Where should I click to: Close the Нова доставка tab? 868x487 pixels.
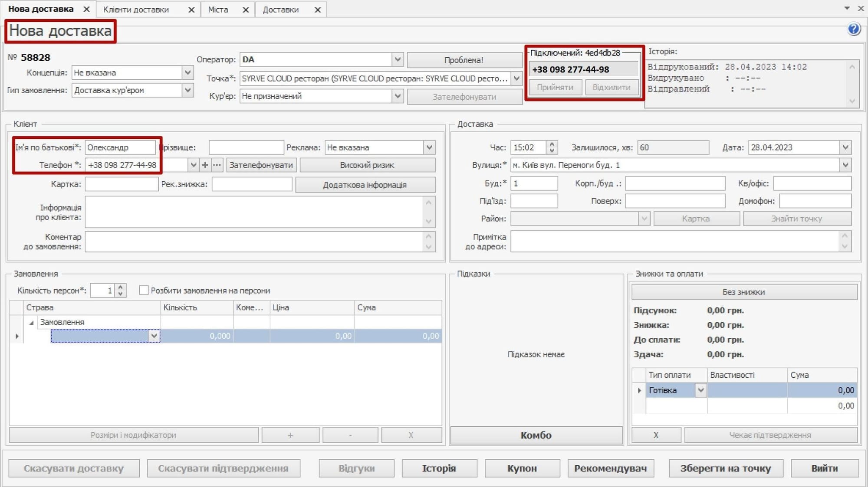[x=86, y=9]
